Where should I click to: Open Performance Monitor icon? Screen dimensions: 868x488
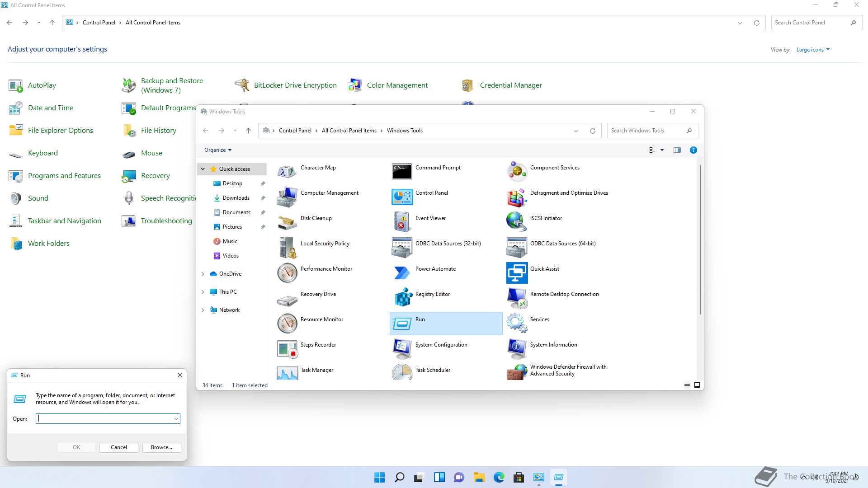click(287, 273)
